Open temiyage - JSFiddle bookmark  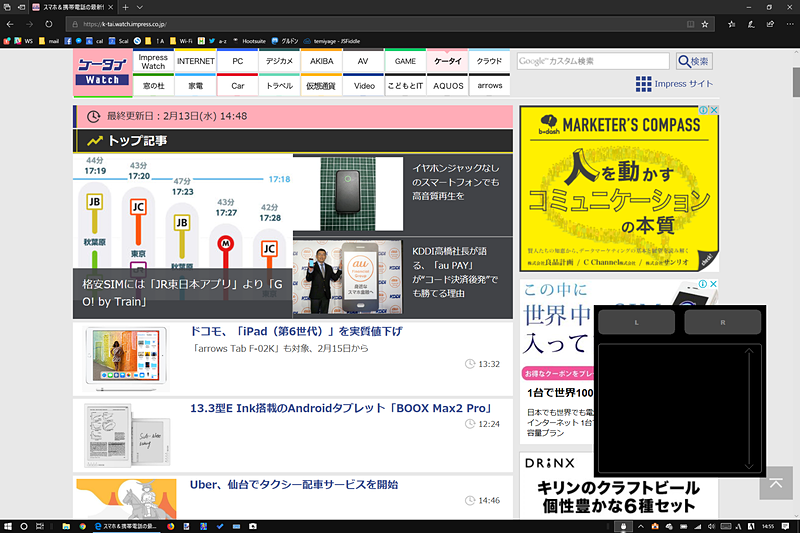point(332,41)
